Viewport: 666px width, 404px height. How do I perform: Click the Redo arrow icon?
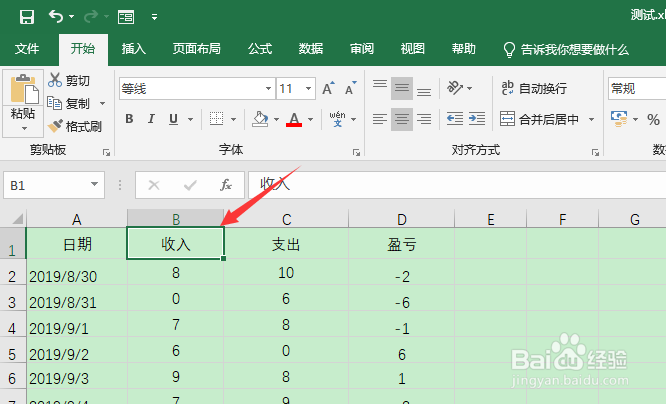point(91,17)
